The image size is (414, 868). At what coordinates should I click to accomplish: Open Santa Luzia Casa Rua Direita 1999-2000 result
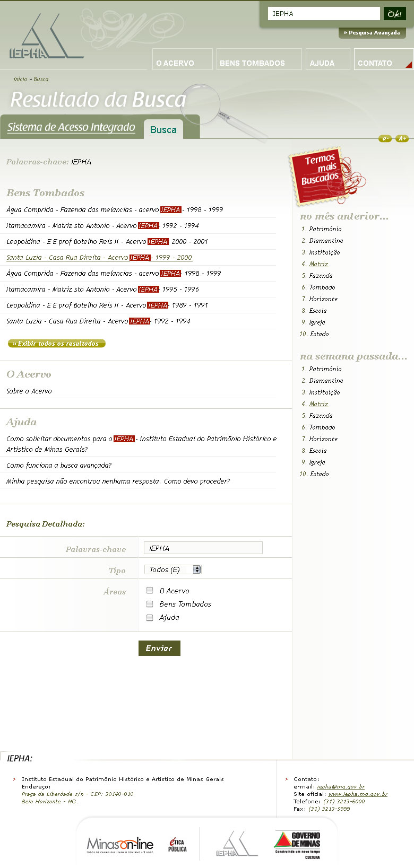click(99, 257)
